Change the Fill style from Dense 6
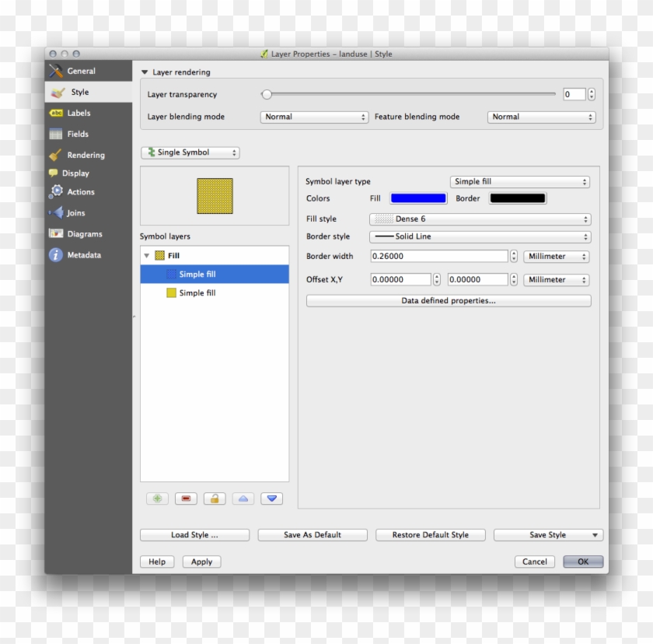 (x=480, y=219)
